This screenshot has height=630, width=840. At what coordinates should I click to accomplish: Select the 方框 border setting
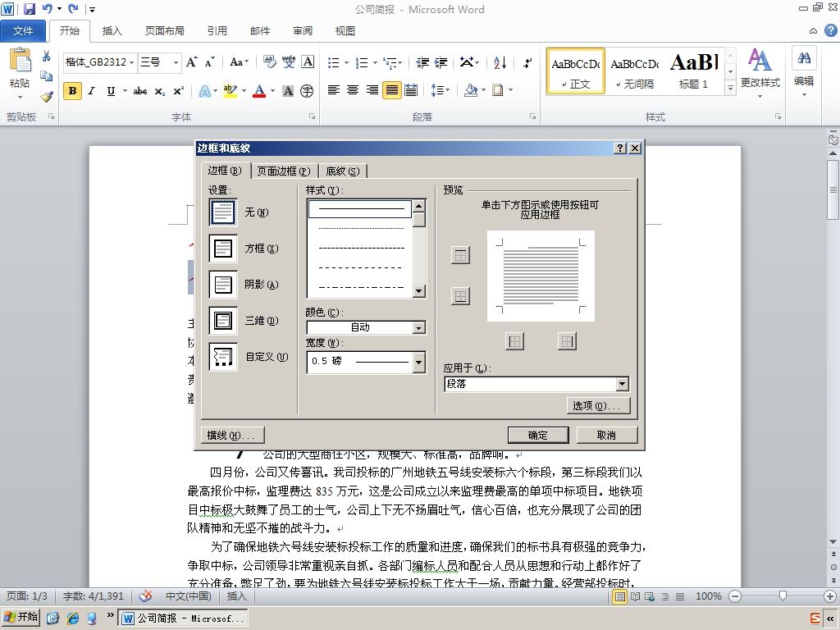pyautogui.click(x=223, y=249)
